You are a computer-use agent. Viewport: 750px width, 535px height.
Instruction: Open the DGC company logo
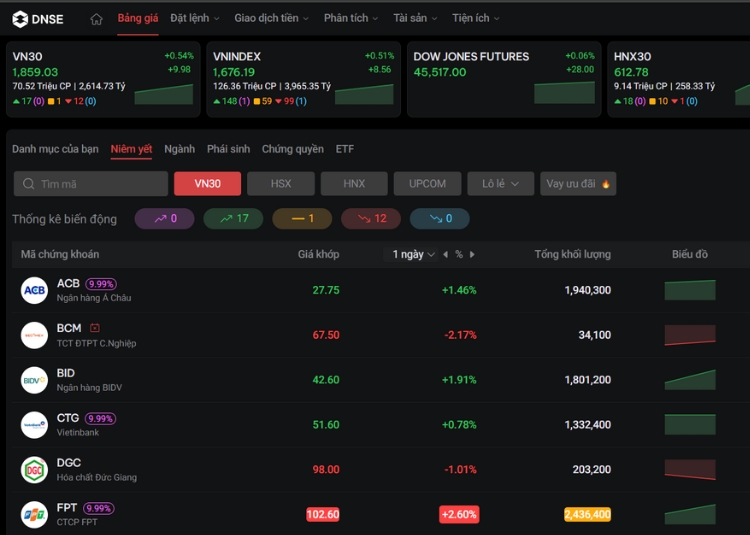[x=34, y=470]
